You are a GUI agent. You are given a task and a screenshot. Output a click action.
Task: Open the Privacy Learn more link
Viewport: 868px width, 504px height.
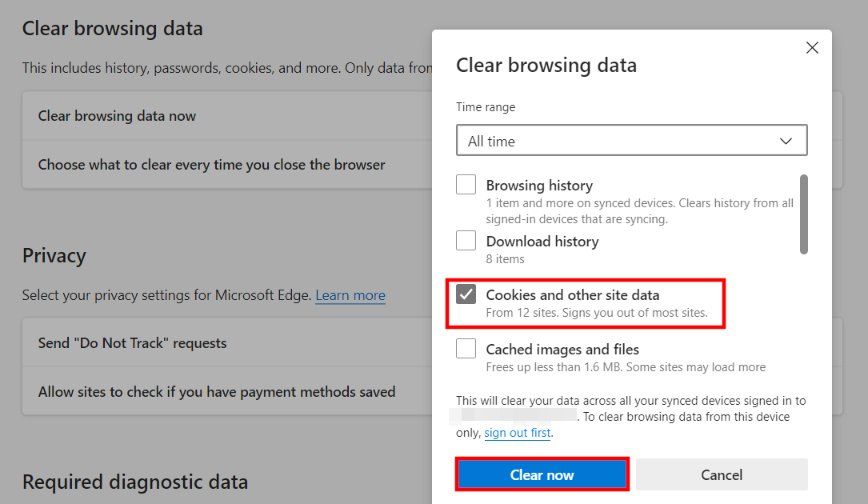pyautogui.click(x=350, y=295)
